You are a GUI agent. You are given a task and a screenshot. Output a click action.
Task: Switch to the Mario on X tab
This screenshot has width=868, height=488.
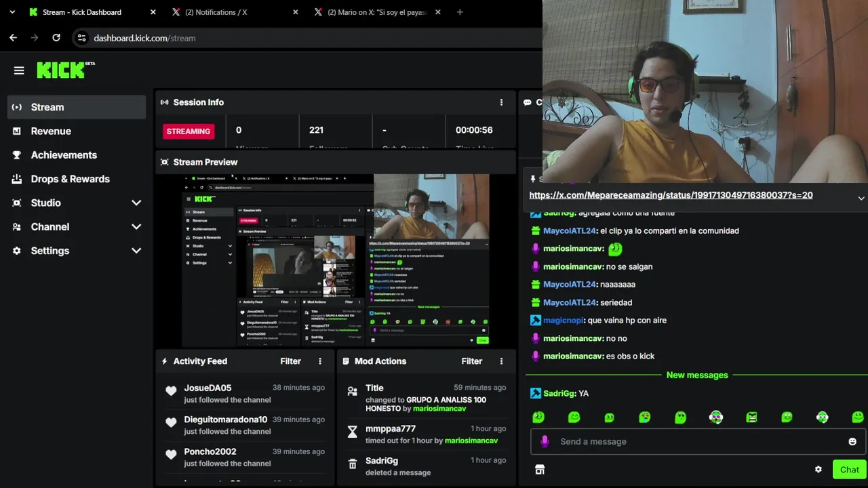(377, 12)
